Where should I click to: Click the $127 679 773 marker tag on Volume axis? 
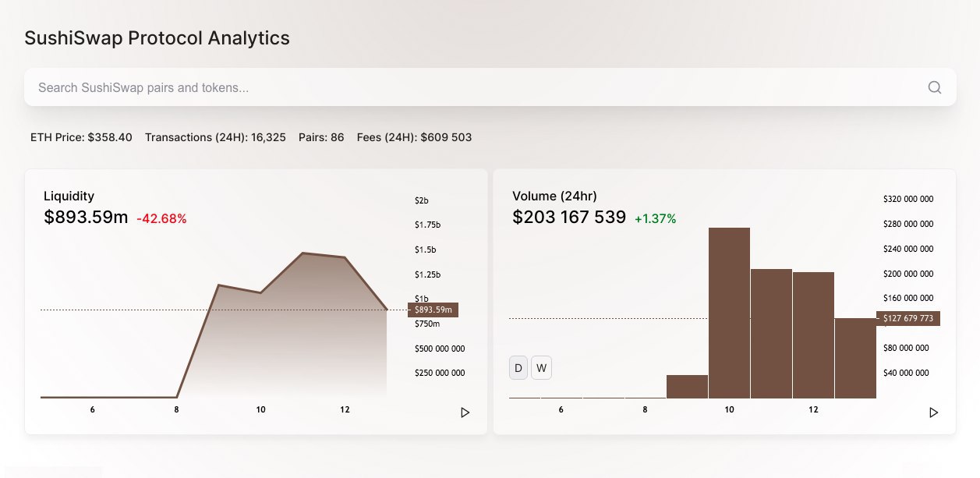click(x=908, y=318)
